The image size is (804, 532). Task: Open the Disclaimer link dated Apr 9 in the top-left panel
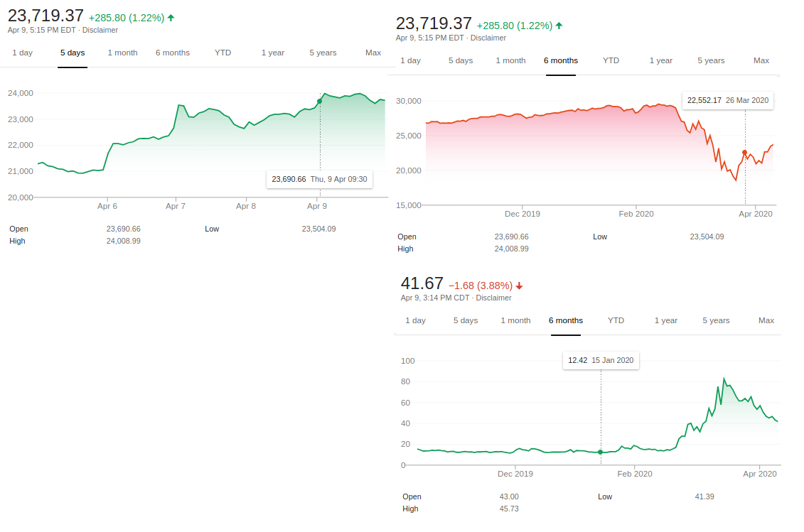pyautogui.click(x=100, y=30)
